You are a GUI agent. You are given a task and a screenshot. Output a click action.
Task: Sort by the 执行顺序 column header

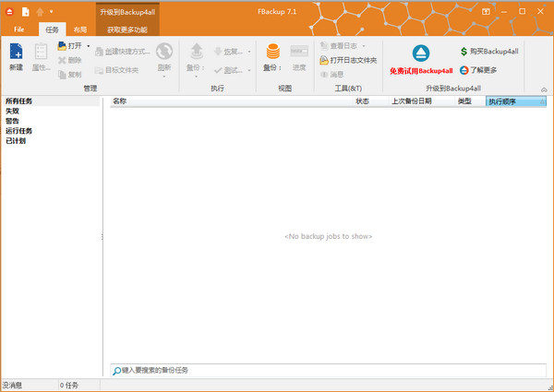[x=516, y=101]
